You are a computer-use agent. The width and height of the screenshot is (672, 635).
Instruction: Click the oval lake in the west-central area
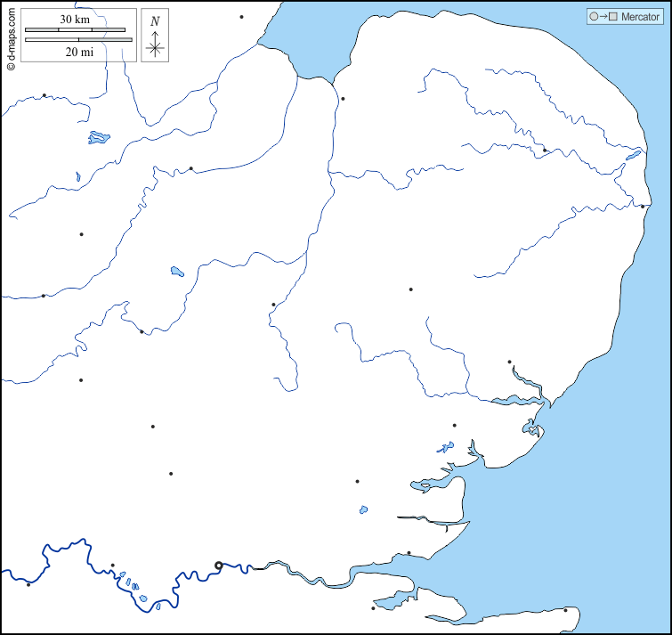tap(177, 271)
